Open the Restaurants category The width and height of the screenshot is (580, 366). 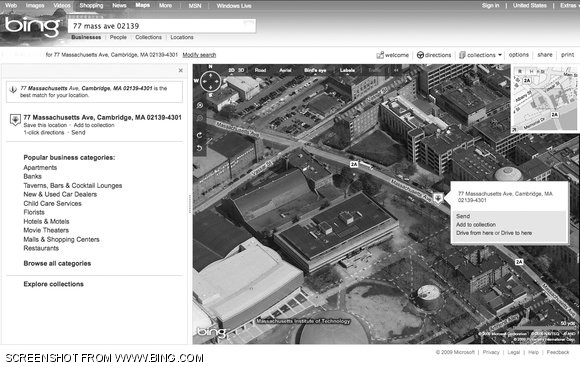tap(41, 248)
